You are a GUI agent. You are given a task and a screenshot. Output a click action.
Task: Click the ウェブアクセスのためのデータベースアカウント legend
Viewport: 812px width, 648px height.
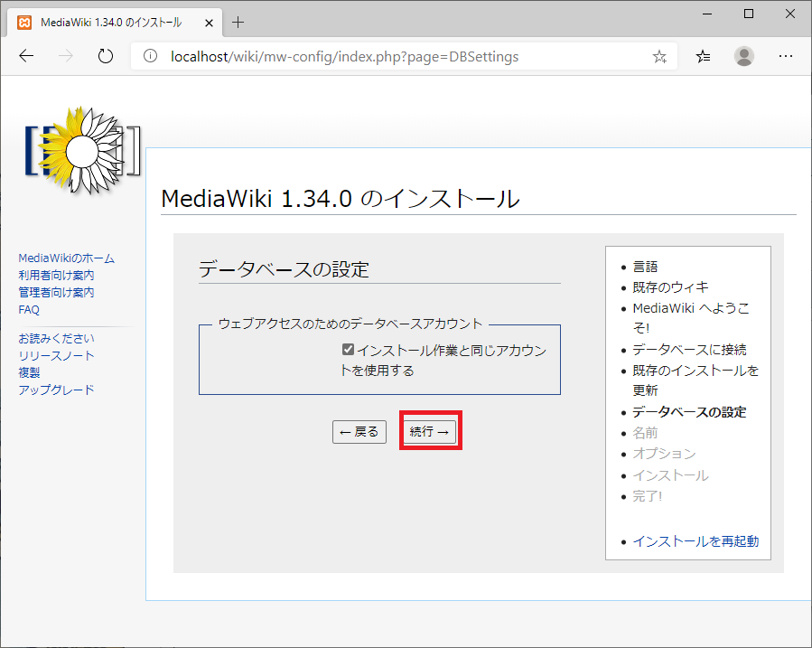(350, 324)
